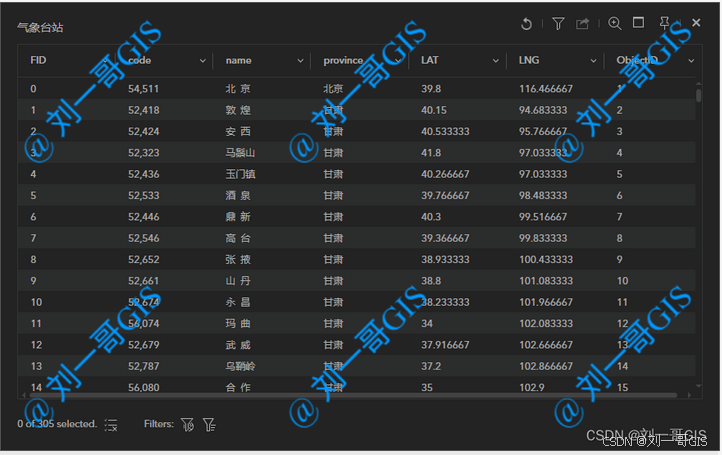
Task: Click the vertical scrollbar thumb
Action: click(x=699, y=95)
